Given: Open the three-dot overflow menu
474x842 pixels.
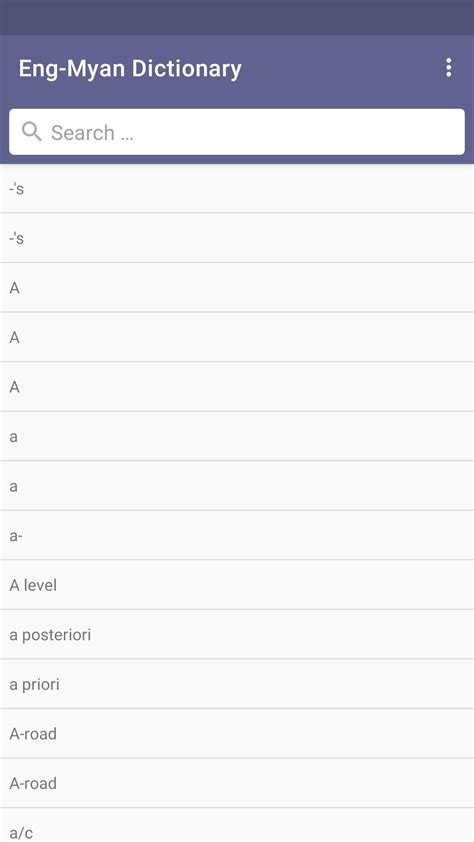Looking at the screenshot, I should (x=448, y=68).
